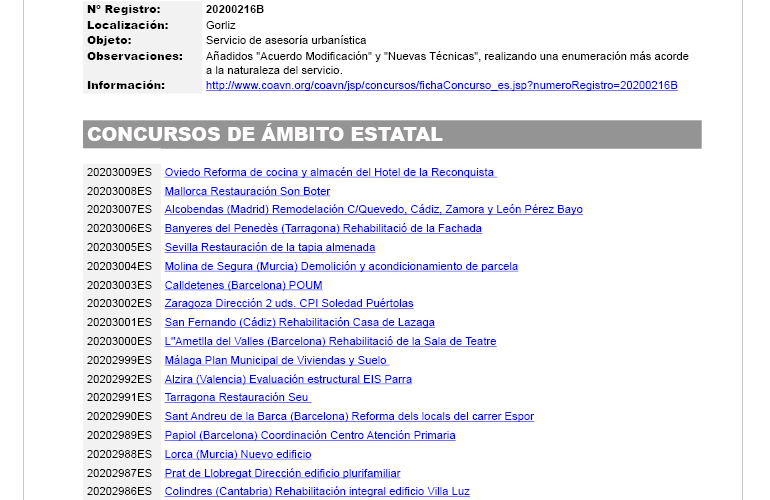This screenshot has width=770, height=500.
Task: Select registry code 20203002ES
Action: coord(119,304)
